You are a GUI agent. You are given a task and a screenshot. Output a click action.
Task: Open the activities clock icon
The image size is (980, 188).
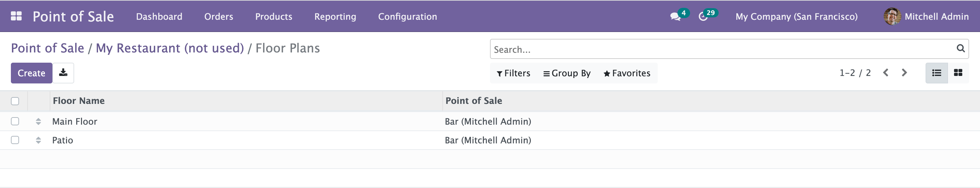[703, 17]
